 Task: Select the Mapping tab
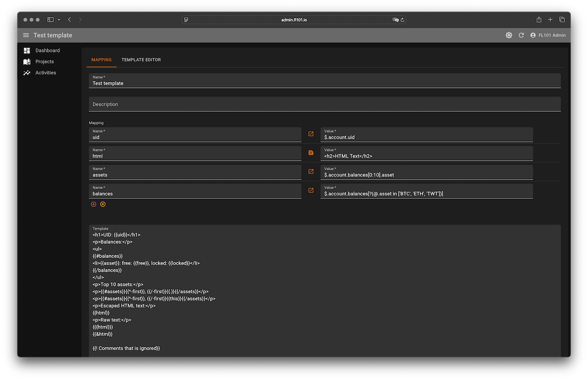pyautogui.click(x=102, y=60)
